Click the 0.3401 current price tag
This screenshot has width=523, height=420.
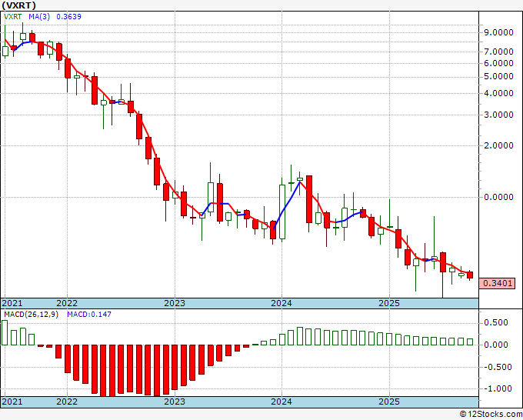tap(498, 283)
